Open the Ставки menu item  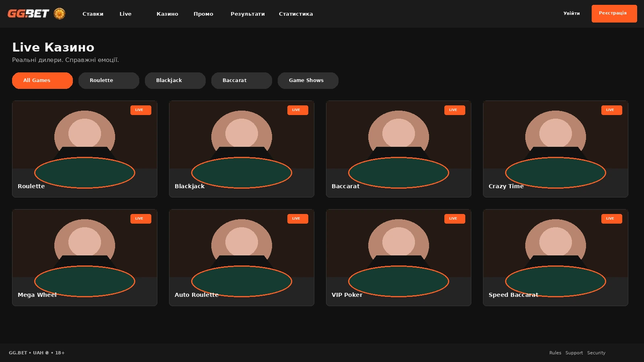point(93,14)
